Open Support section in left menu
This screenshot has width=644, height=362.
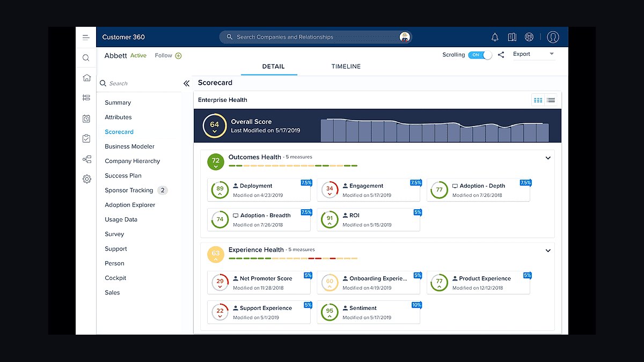click(x=116, y=249)
